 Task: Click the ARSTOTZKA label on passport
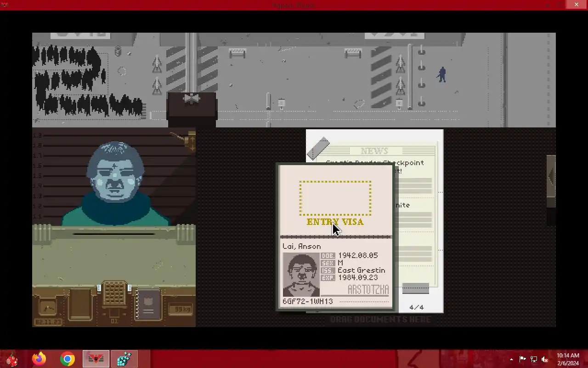pyautogui.click(x=368, y=289)
